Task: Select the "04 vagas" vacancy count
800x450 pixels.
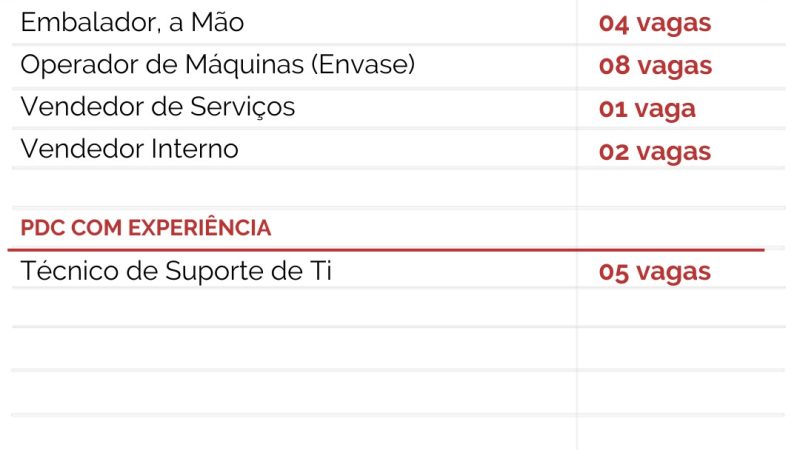Action: [x=655, y=23]
